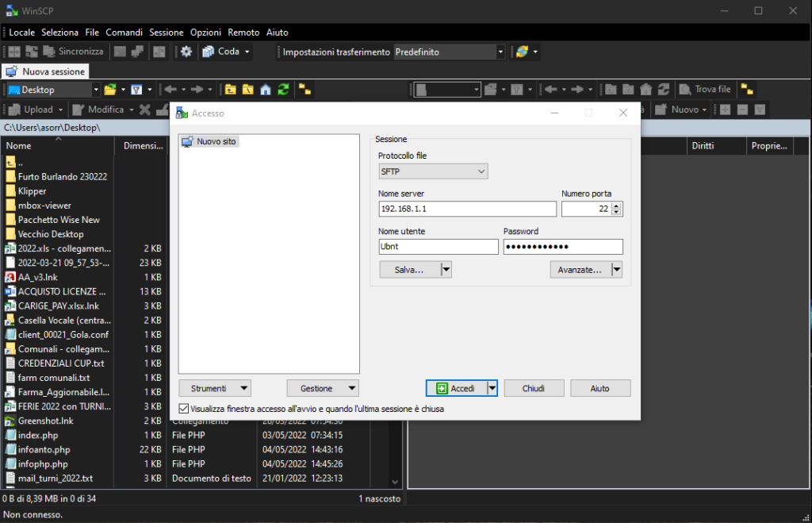This screenshot has height=523, width=812.
Task: Click the delete X icon
Action: (x=145, y=110)
